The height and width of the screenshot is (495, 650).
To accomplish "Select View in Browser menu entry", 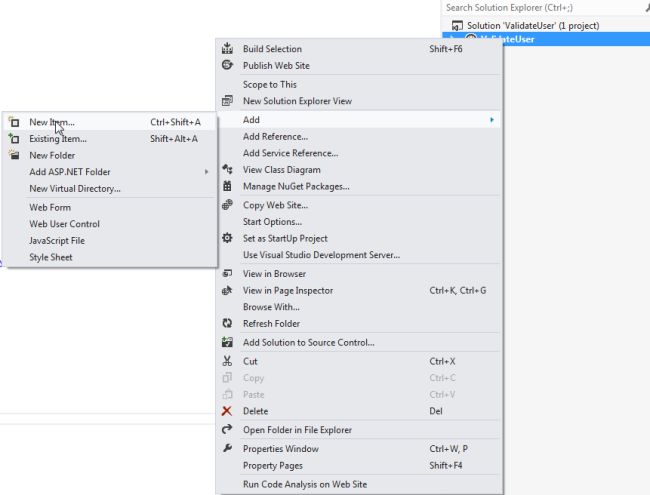I will (x=274, y=274).
